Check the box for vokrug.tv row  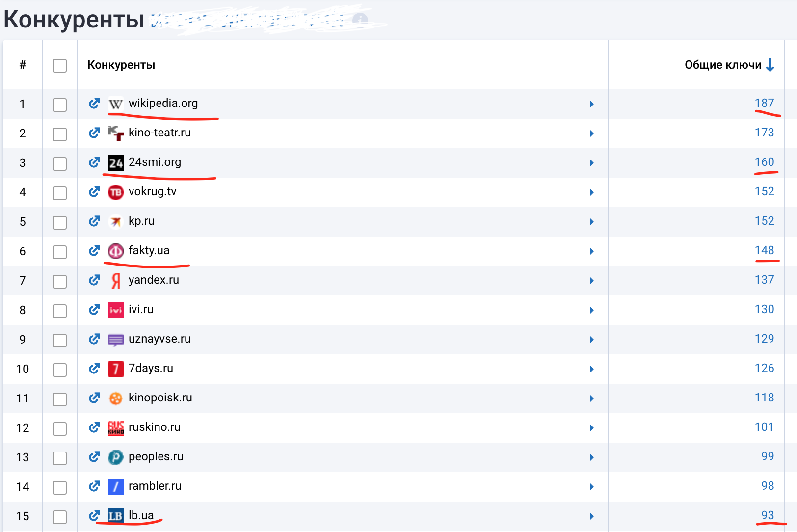point(60,193)
